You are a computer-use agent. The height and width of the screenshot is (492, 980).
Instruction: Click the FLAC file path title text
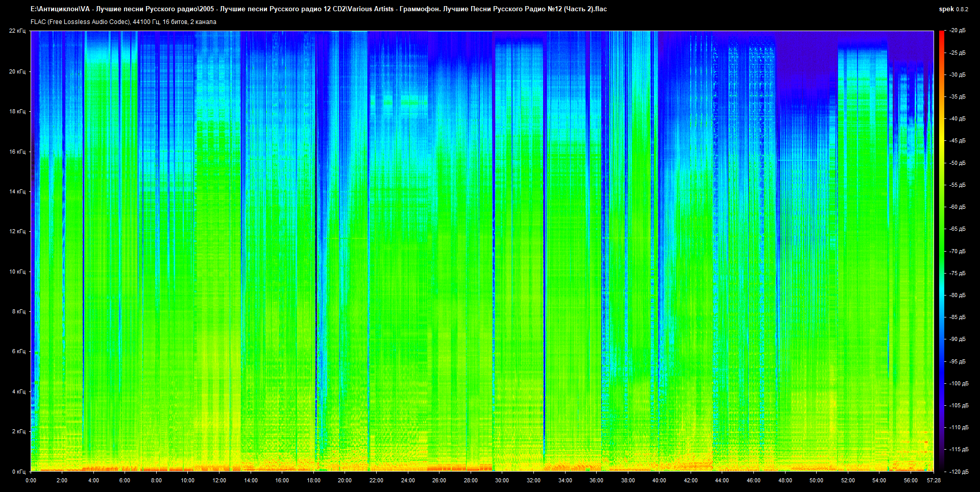318,9
